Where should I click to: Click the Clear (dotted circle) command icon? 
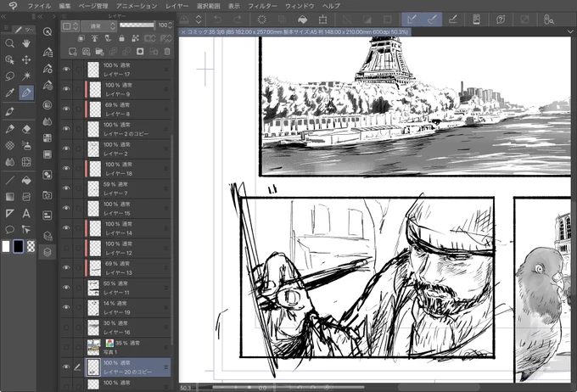click(261, 20)
